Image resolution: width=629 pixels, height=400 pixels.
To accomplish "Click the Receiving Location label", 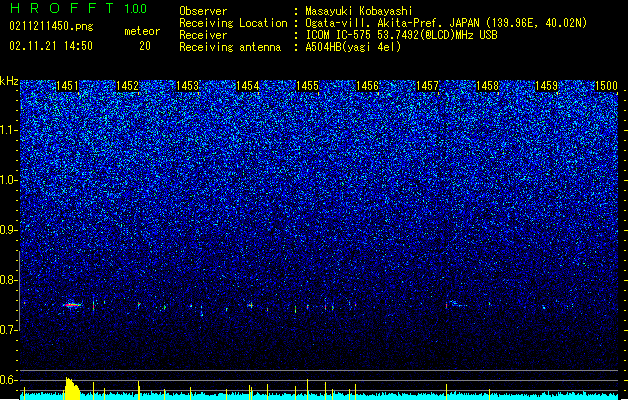I will pyautogui.click(x=233, y=23).
